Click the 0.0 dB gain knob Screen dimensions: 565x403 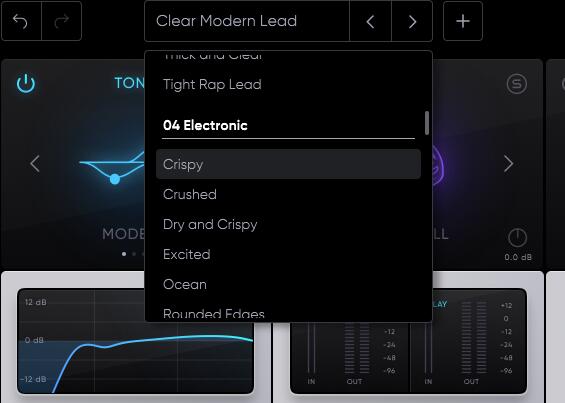coord(517,238)
